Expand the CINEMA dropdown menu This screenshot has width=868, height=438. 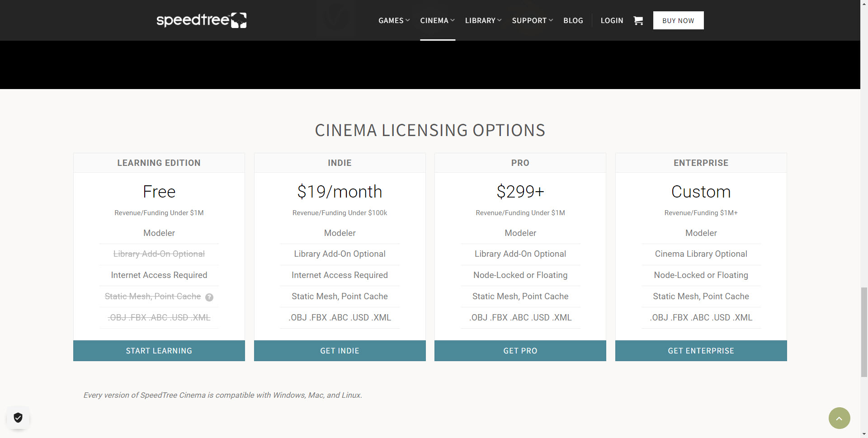[437, 20]
